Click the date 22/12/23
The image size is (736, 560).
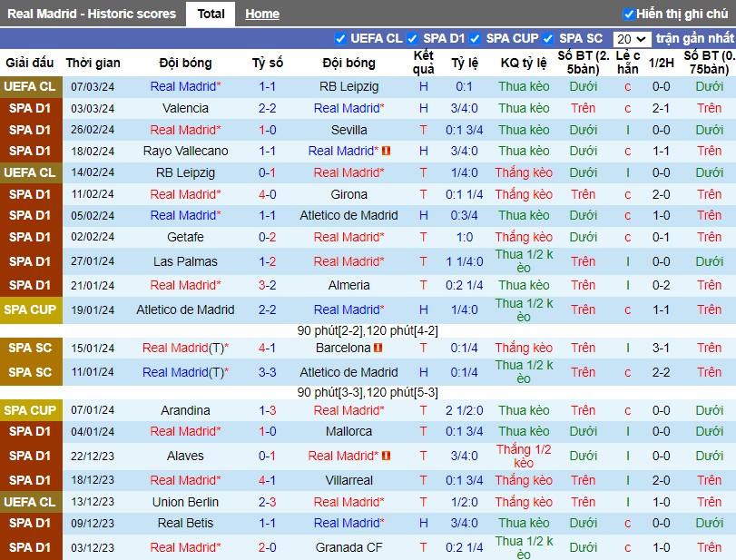(93, 456)
